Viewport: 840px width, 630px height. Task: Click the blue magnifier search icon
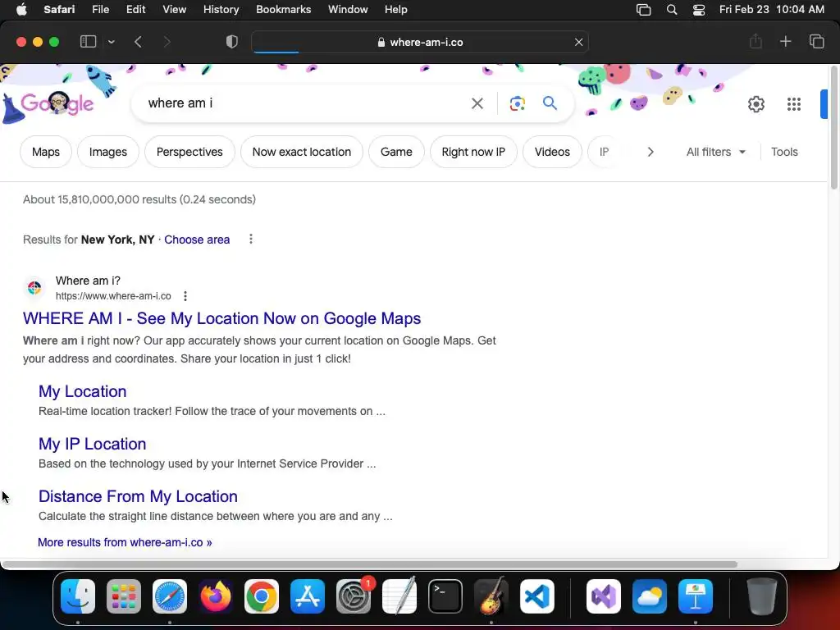click(550, 103)
